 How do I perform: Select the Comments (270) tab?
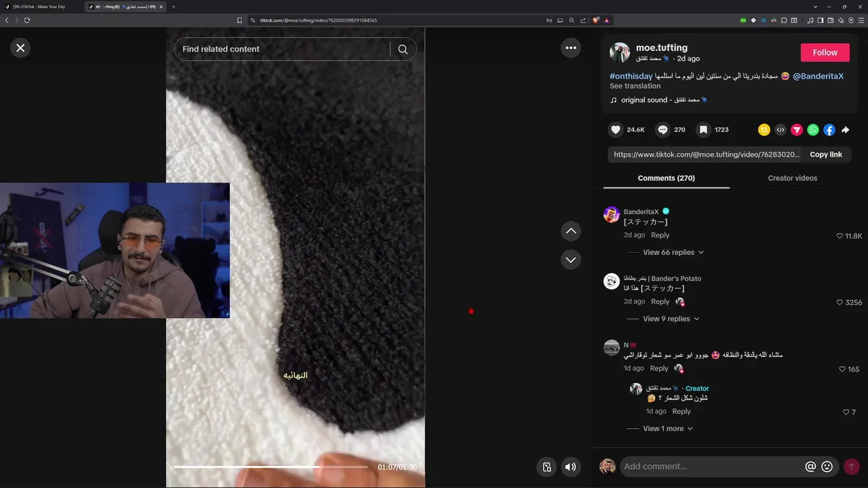[666, 178]
